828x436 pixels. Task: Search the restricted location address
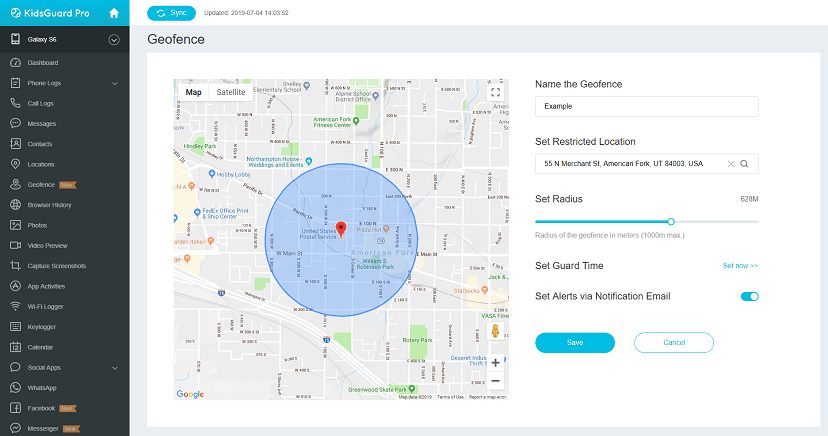[x=744, y=164]
